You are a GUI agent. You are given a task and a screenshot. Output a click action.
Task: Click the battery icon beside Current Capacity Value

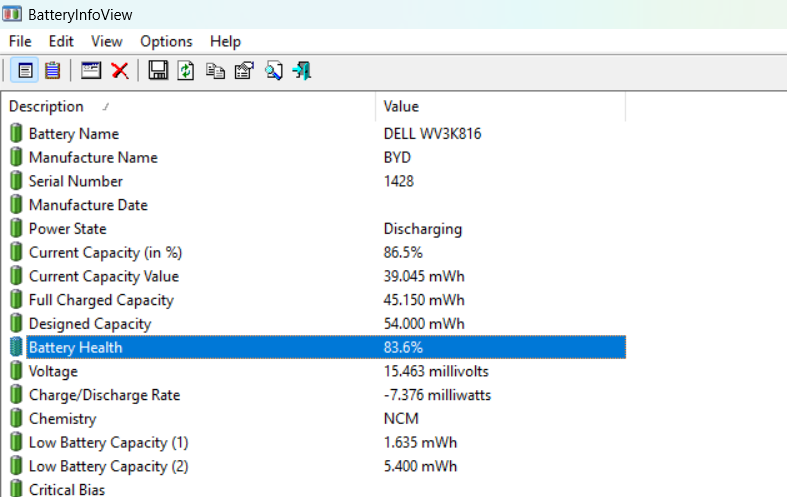[x=16, y=276]
